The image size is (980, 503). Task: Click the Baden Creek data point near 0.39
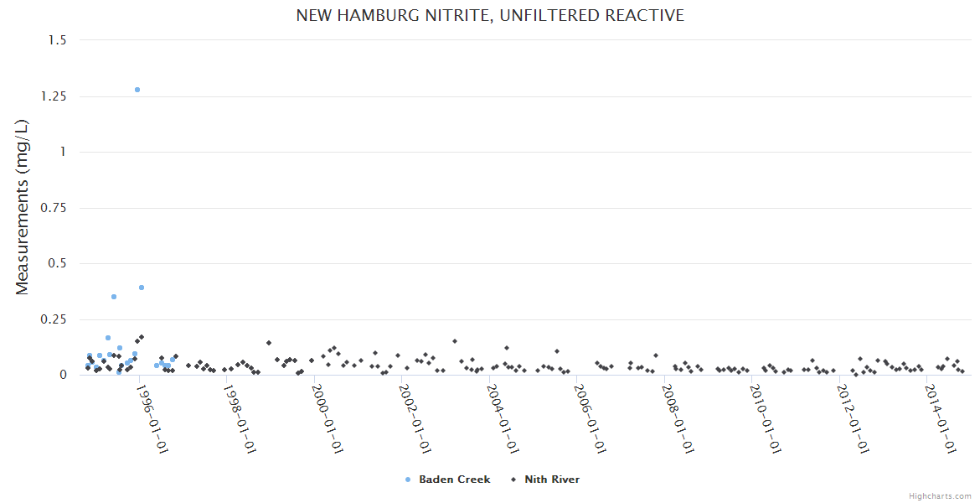coord(142,288)
